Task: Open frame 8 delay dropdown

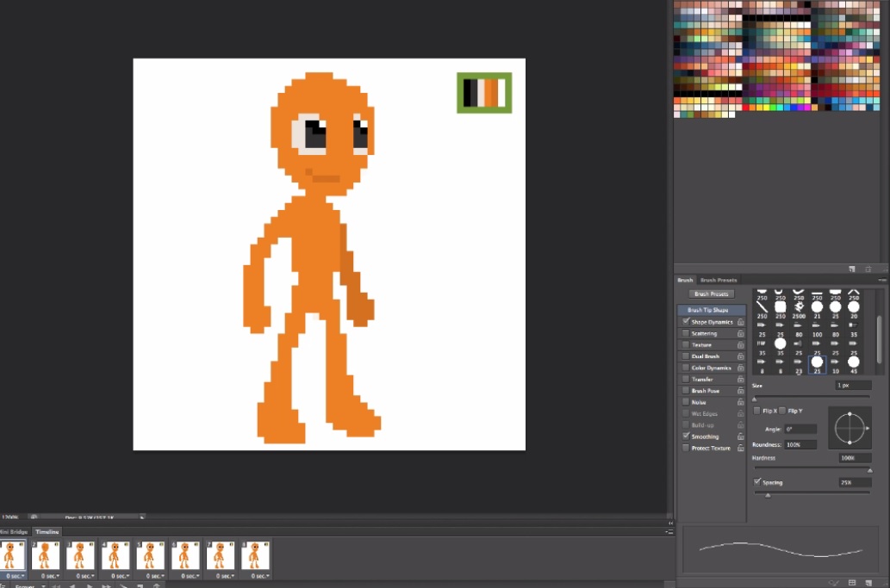Action: (260, 576)
